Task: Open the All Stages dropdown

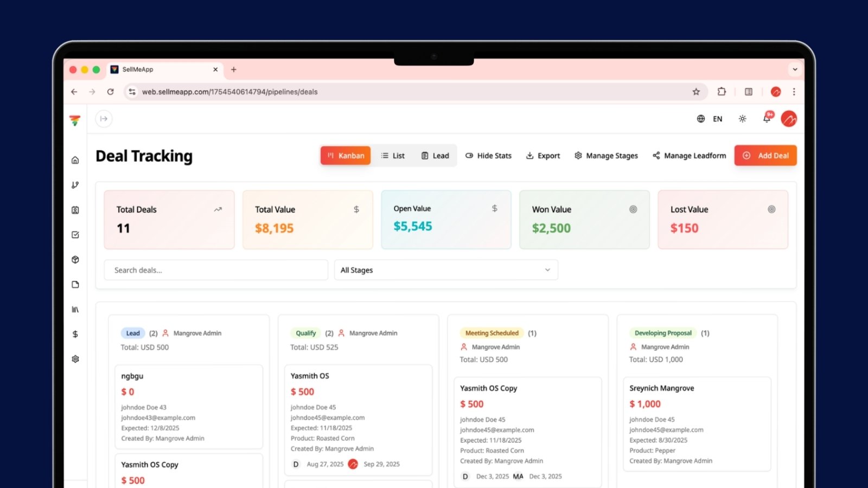Action: tap(446, 270)
